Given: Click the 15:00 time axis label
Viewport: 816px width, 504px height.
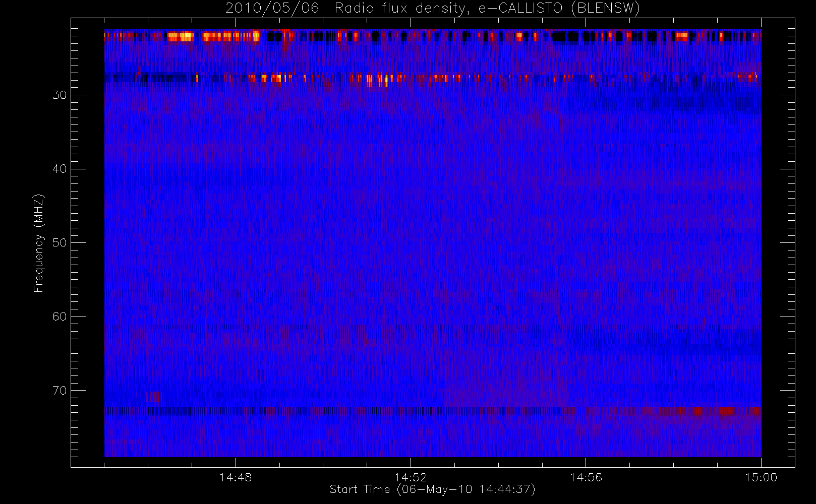Looking at the screenshot, I should point(761,477).
